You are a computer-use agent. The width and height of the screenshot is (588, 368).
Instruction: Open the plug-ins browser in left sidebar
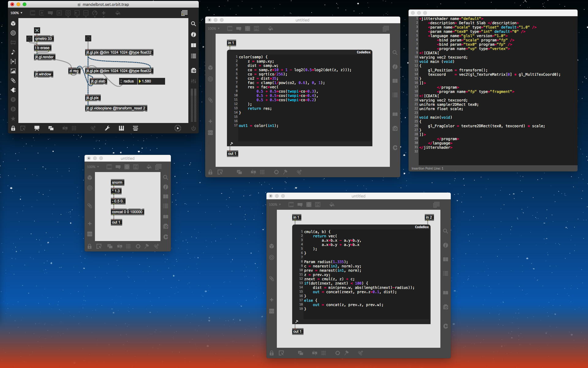13,90
